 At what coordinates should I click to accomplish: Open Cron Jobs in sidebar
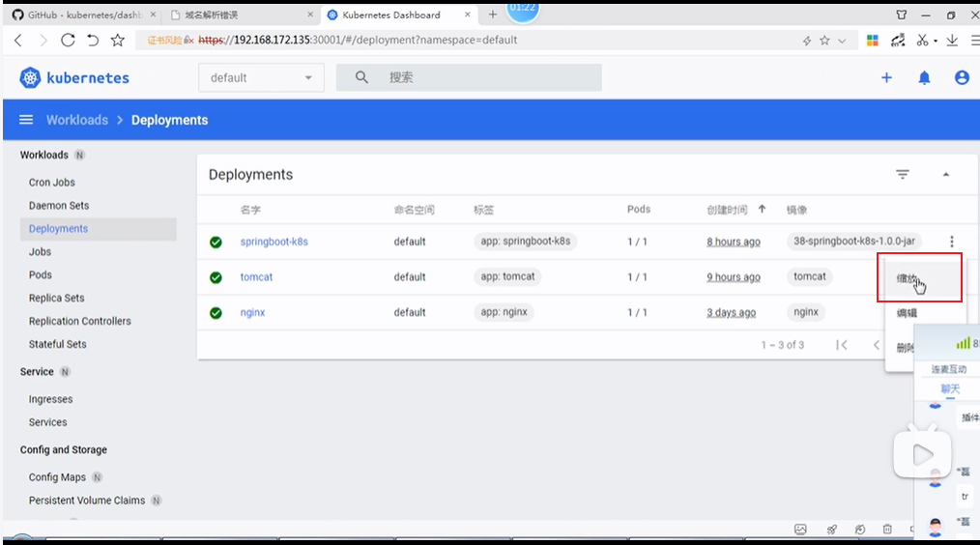pyautogui.click(x=52, y=182)
